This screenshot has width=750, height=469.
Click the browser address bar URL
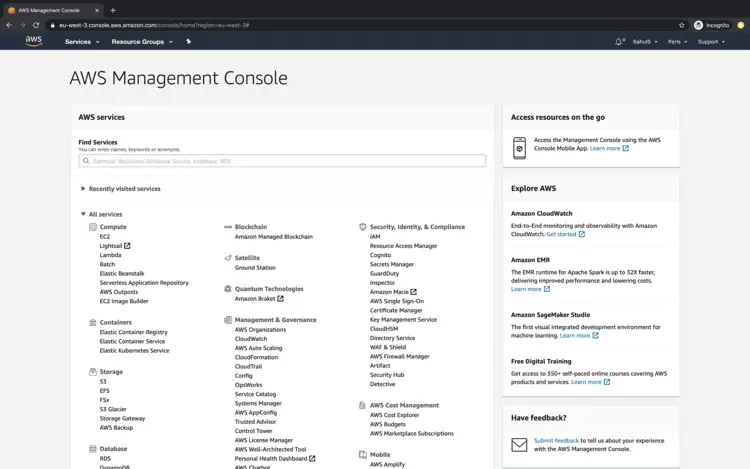pyautogui.click(x=154, y=25)
